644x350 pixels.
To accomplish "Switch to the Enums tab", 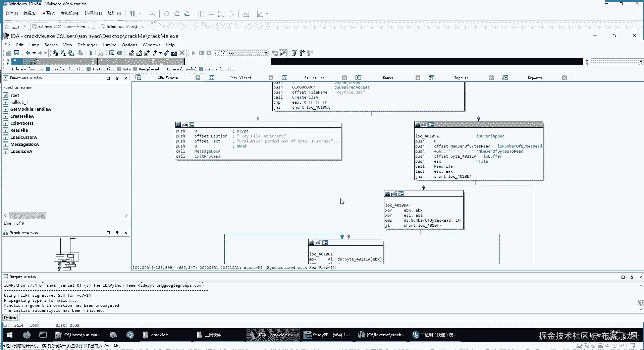I will coord(388,78).
